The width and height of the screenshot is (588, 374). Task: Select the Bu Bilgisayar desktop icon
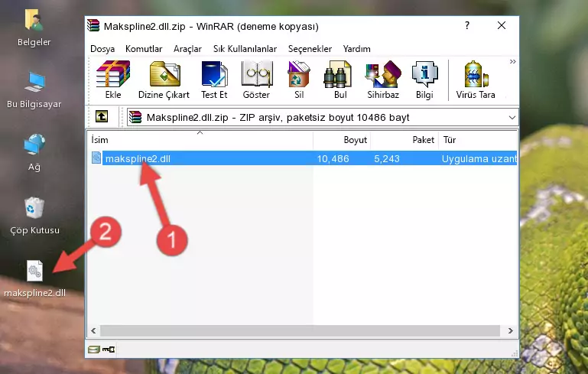pos(34,90)
